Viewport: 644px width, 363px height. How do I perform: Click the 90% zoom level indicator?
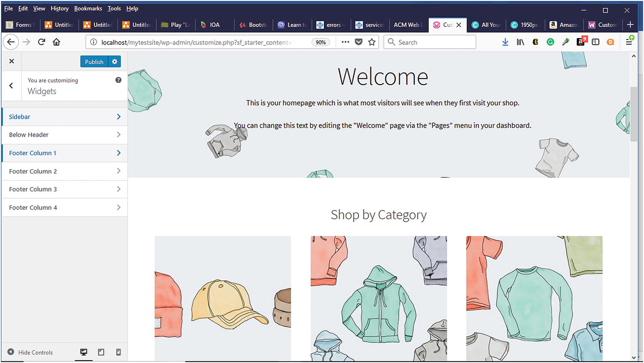pos(321,42)
